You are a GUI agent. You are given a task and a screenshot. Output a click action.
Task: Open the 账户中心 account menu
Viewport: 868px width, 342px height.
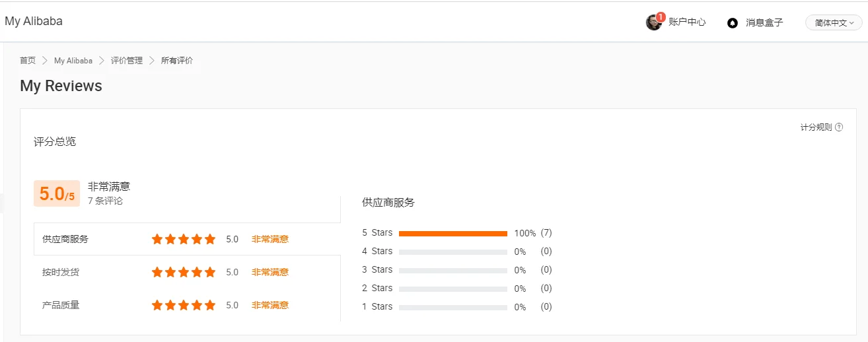(x=687, y=22)
